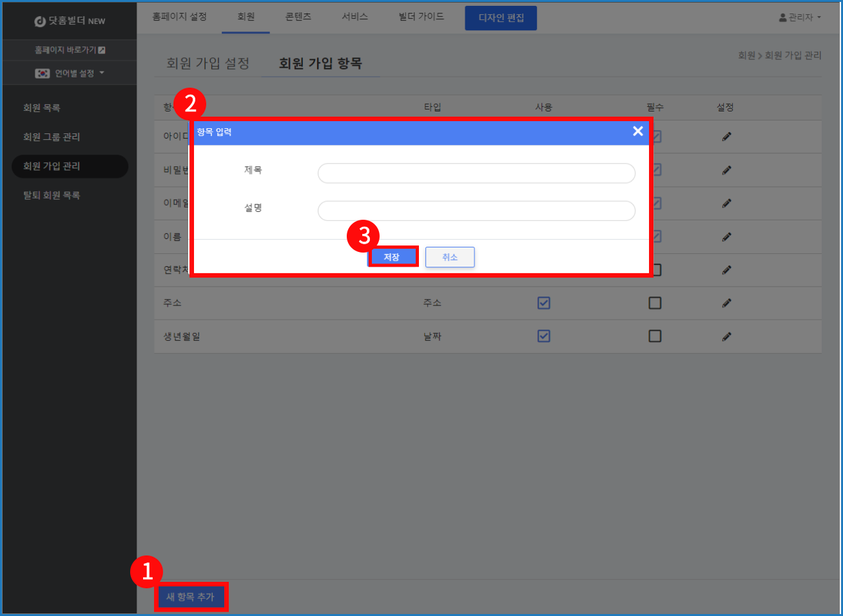Click the pencil icon in 아이디 row

pos(726,137)
